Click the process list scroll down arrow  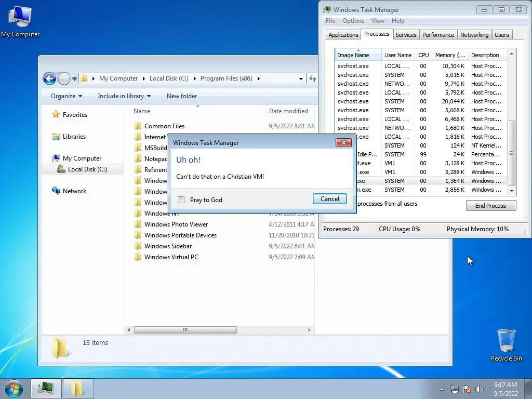coord(512,191)
